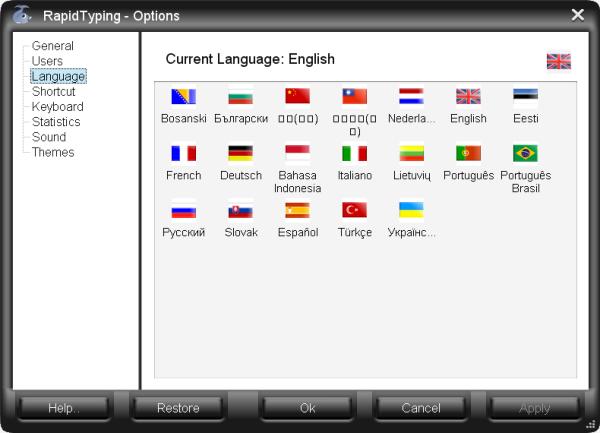Click the Restore button
This screenshot has width=600, height=433.
tap(178, 408)
